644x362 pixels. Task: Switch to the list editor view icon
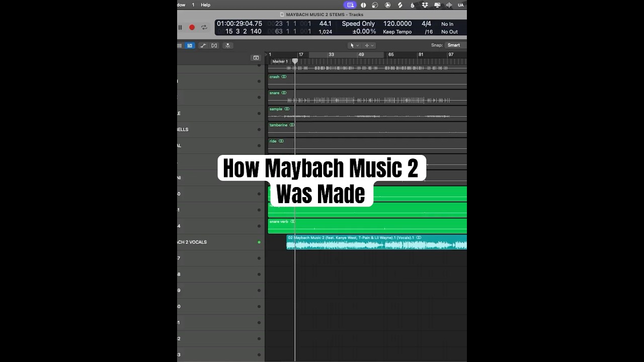point(190,45)
